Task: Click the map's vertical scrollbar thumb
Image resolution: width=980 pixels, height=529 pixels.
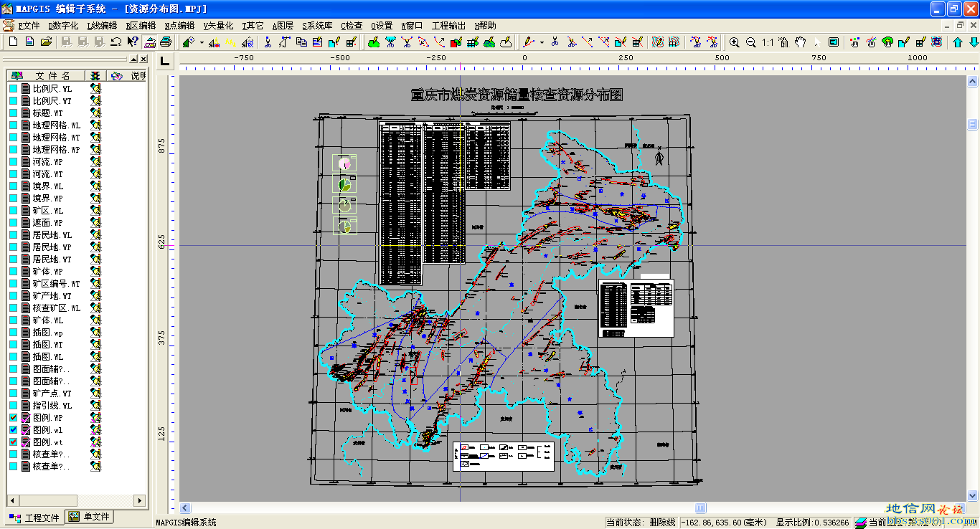Action: [x=973, y=125]
